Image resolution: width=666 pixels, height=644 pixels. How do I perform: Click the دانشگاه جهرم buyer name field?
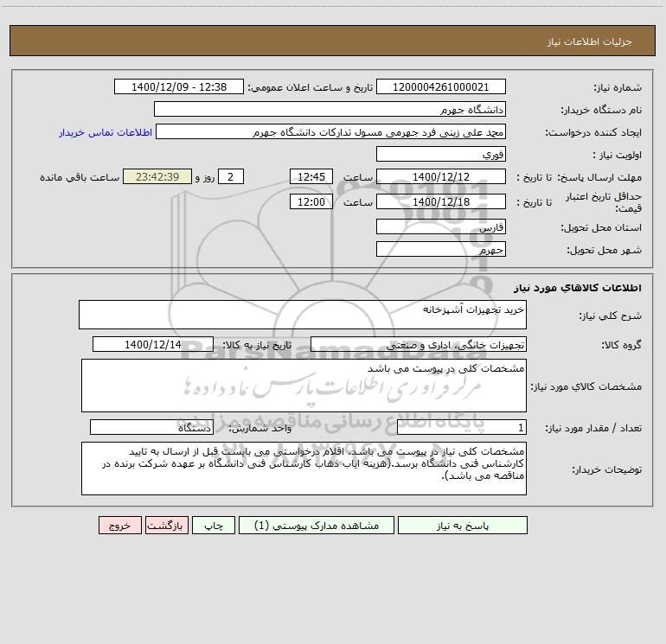coord(330,109)
